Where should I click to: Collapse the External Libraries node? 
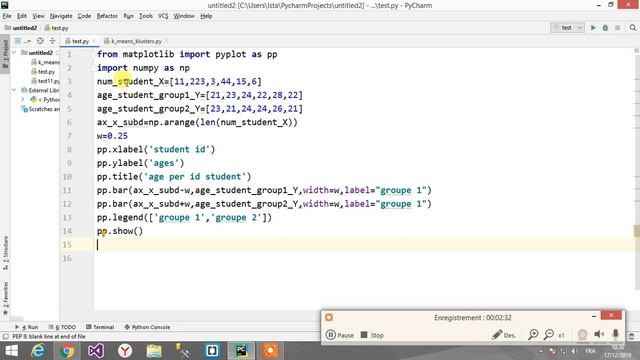pyautogui.click(x=14, y=90)
